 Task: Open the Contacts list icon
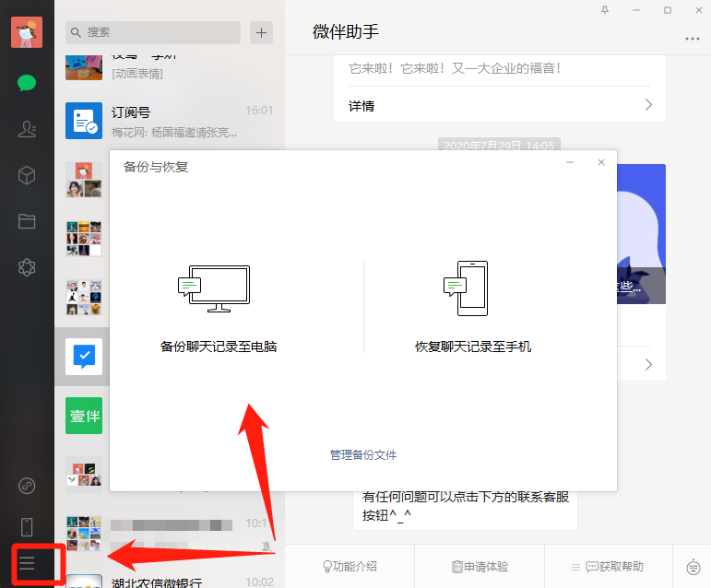27,129
